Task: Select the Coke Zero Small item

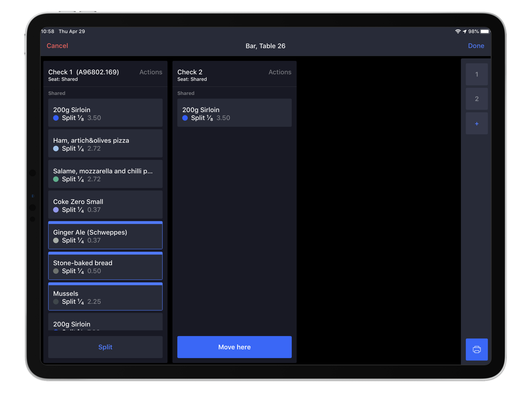Action: point(105,205)
